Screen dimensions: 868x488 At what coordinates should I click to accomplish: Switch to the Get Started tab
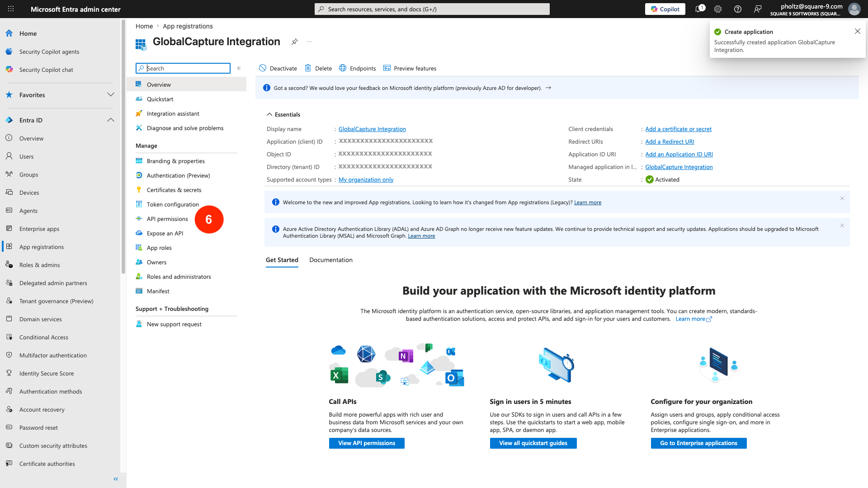[282, 260]
